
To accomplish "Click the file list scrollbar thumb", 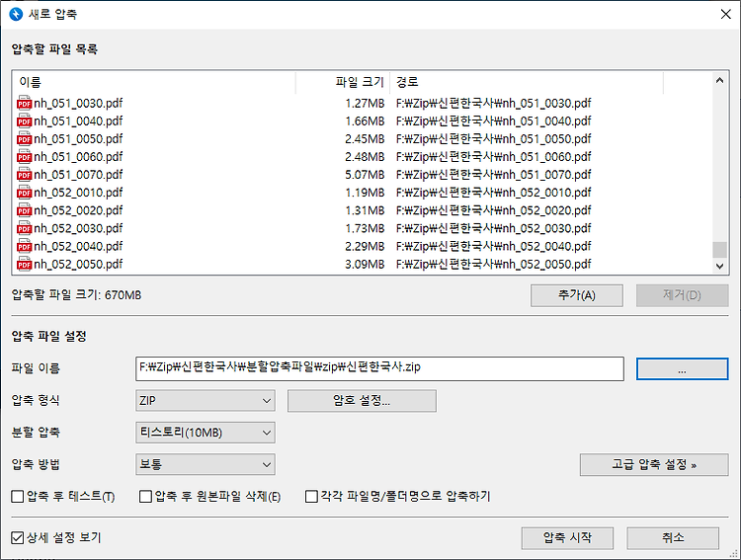I will point(719,250).
